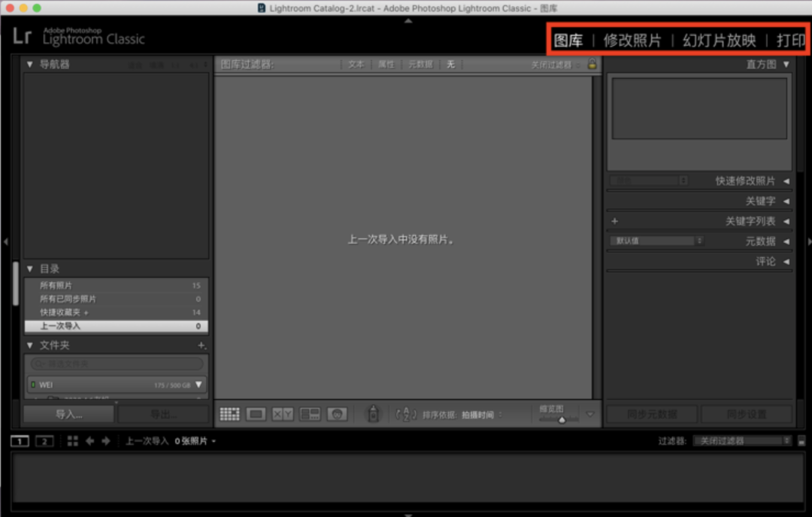This screenshot has width=812, height=517.
Task: Toggle the filter lock icon
Action: (592, 65)
